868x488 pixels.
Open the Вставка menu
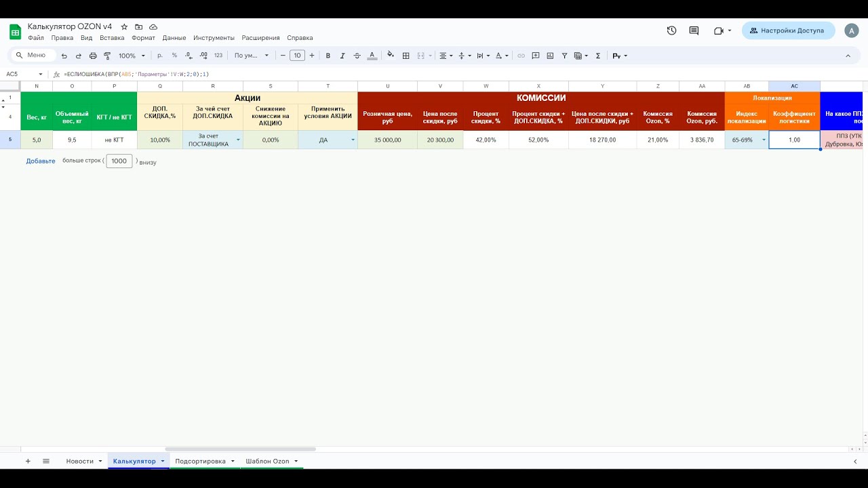pos(112,38)
